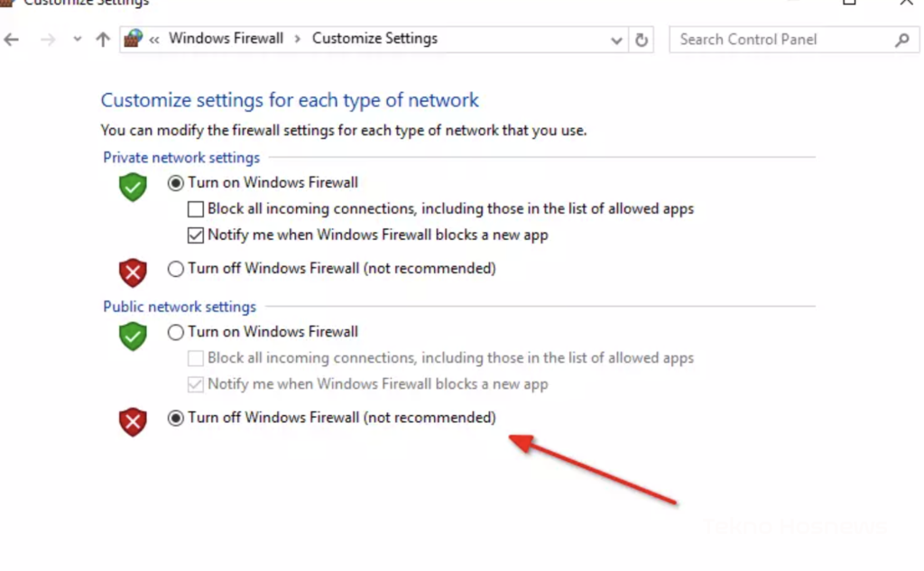Select Turn off Windows Firewall under Public
The height and width of the screenshot is (571, 924).
(x=175, y=418)
